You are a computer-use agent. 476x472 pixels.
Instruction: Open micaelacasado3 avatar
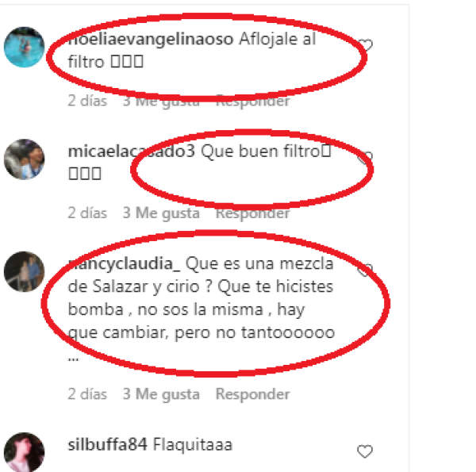(25, 159)
